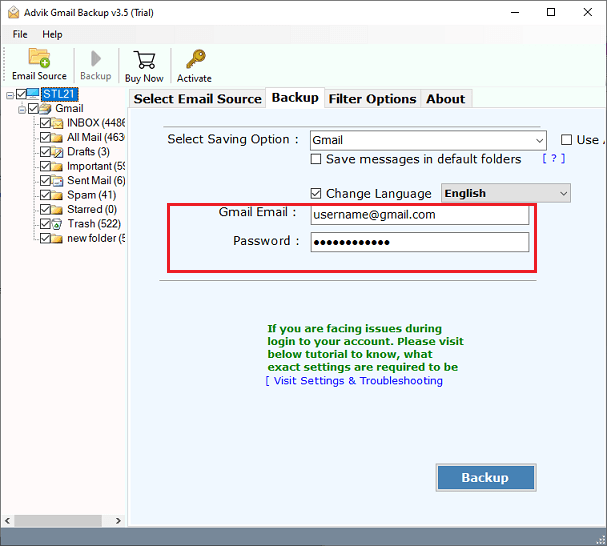Screen dimensions: 607x546
Task: Uncheck the INBOX folder checkbox
Action: [45, 123]
